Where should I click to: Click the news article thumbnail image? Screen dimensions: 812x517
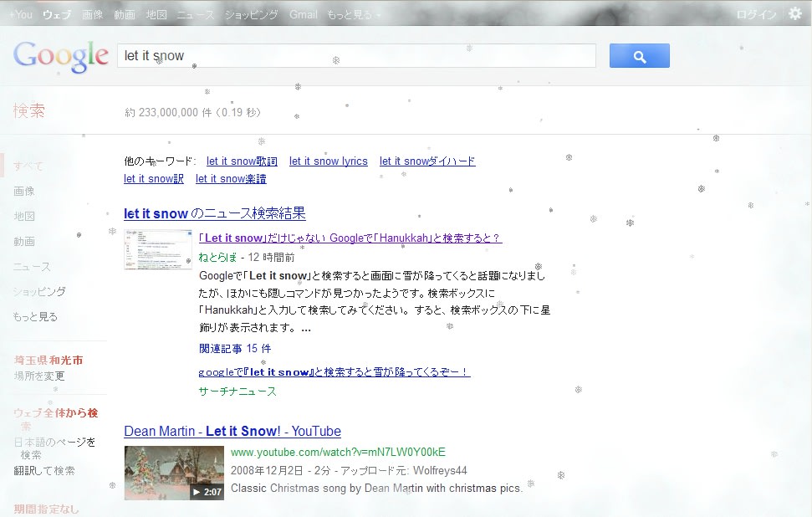[158, 249]
